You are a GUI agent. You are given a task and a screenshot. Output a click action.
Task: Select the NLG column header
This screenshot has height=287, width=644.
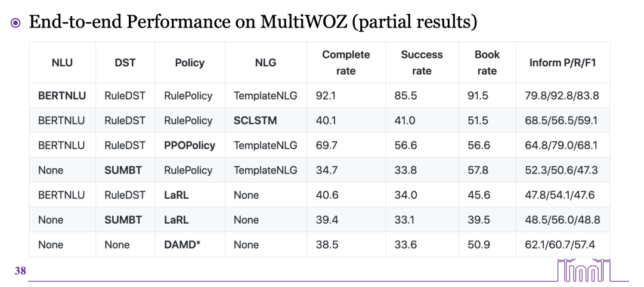pos(265,63)
